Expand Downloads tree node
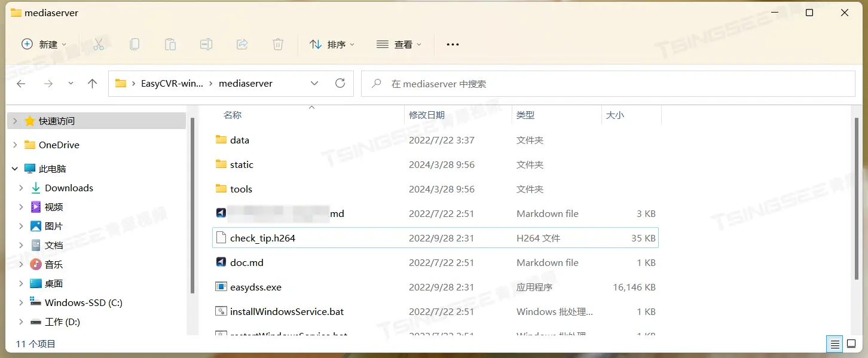Viewport: 868px width, 358px height. [x=21, y=188]
